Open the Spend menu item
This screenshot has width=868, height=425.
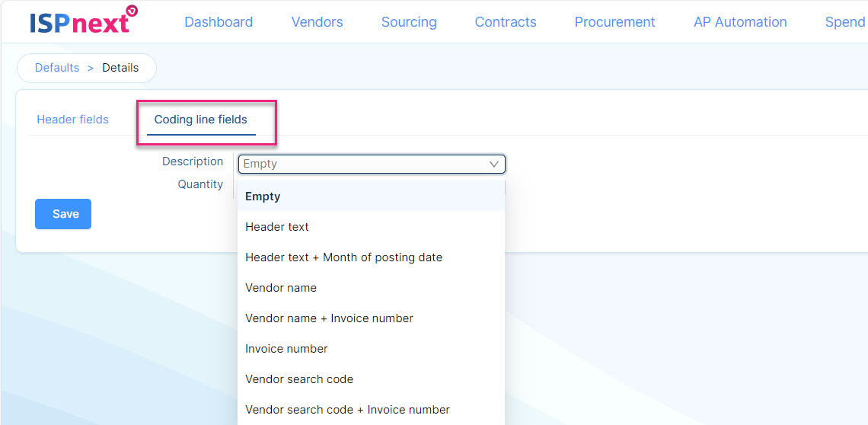(846, 22)
